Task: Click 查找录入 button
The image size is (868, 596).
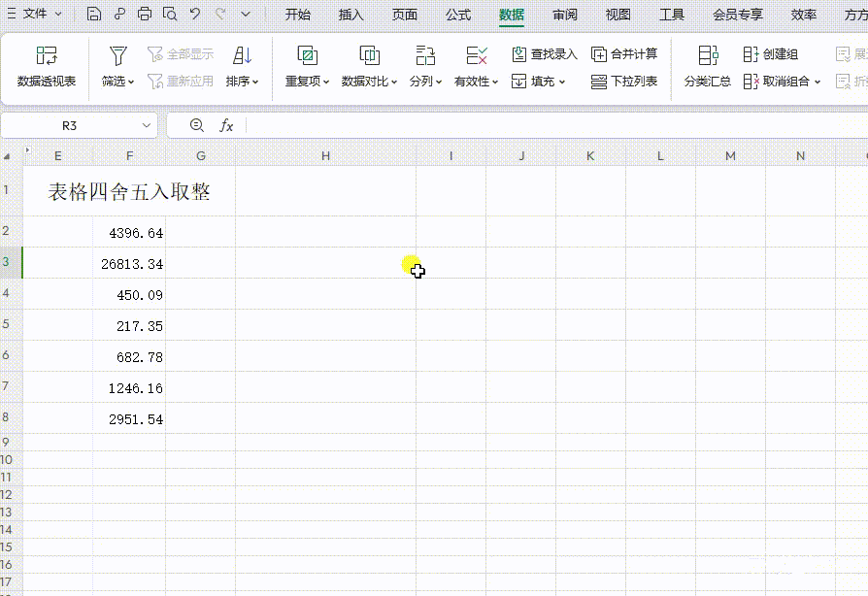Action: pos(544,54)
